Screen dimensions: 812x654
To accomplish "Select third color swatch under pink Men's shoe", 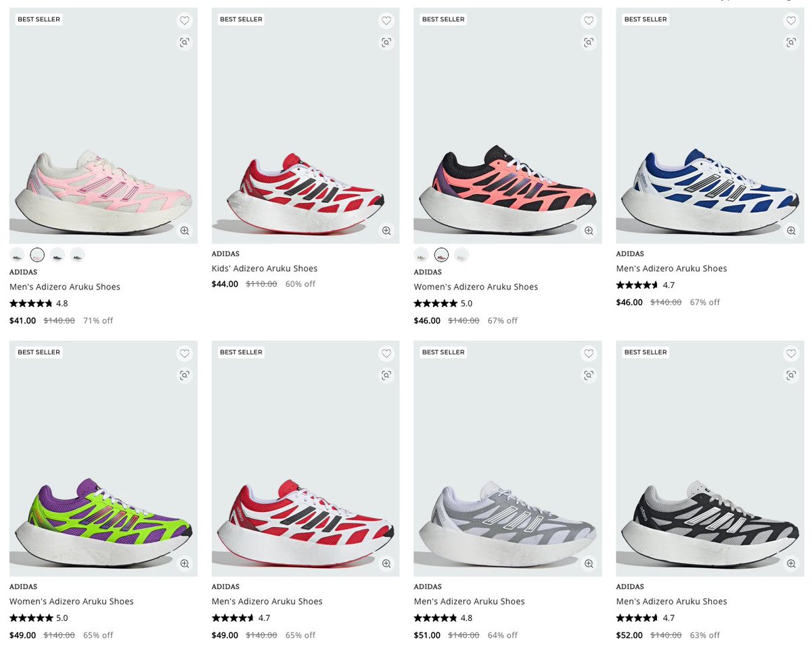I will point(58,255).
